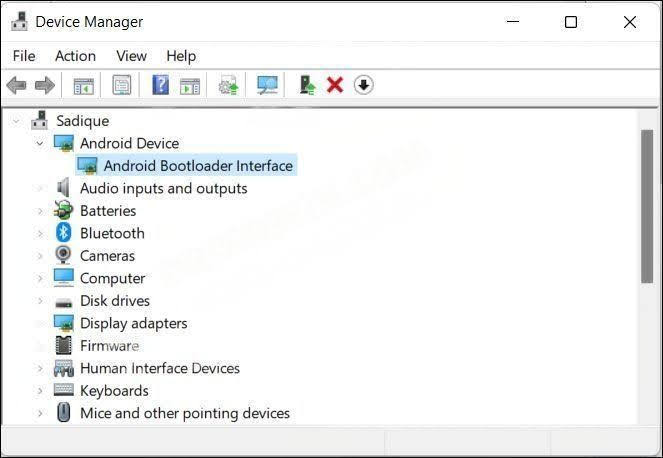Click the Disk drives icon
The height and width of the screenshot is (458, 663).
[x=64, y=302]
